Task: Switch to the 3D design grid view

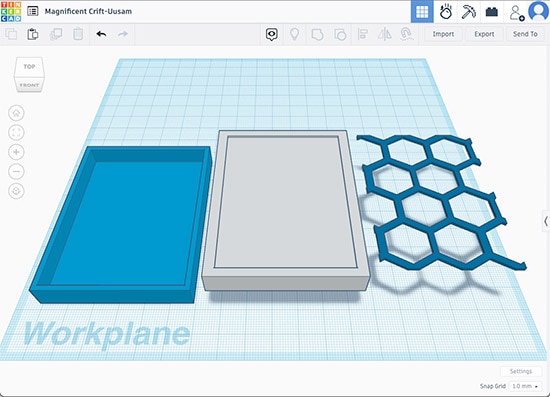Action: (422, 12)
